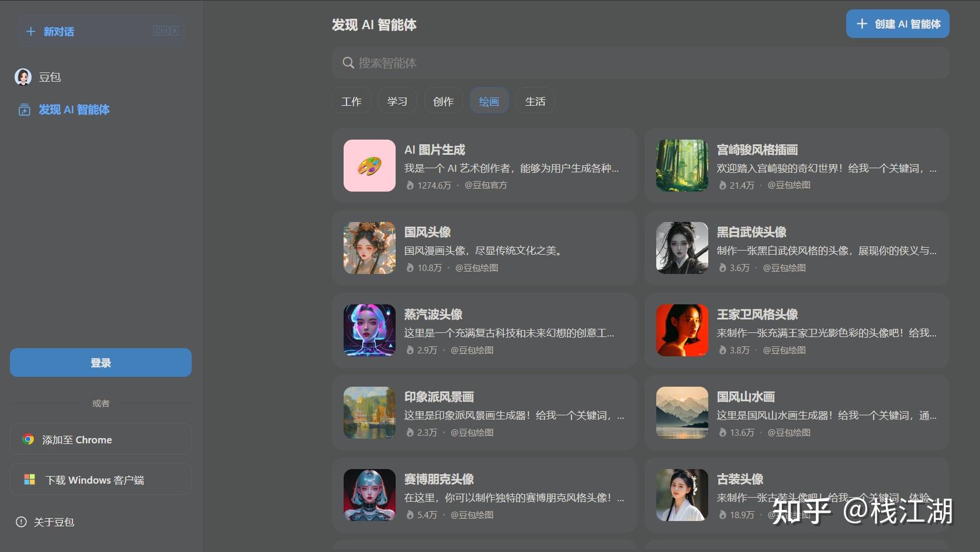This screenshot has height=552, width=980.
Task: Open the 创作 category tab
Action: (x=443, y=101)
